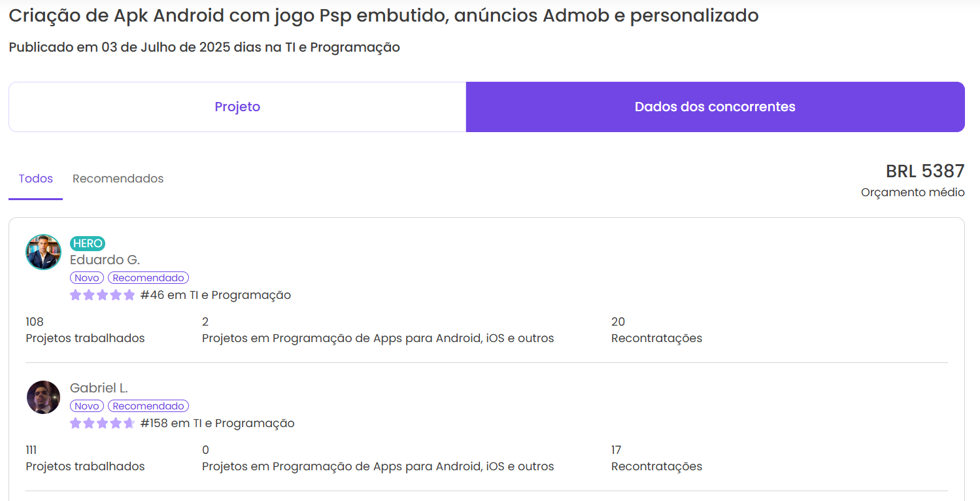This screenshot has height=501, width=980.
Task: Click the HERO badge on Eduardo G.
Action: pos(88,243)
